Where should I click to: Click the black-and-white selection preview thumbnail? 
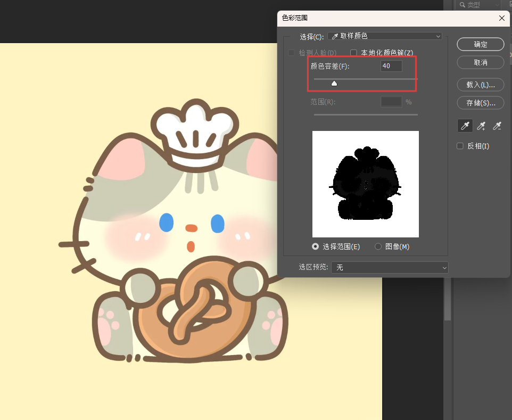tap(365, 184)
